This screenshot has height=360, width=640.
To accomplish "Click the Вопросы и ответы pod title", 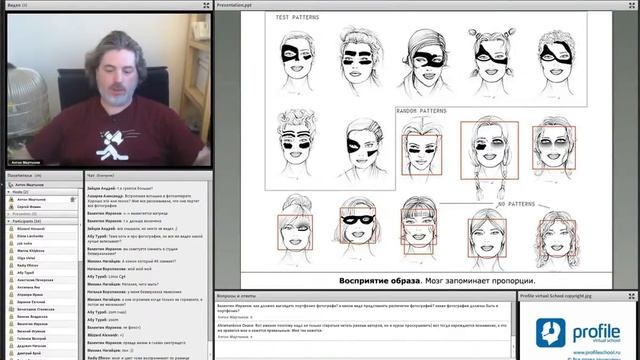I will tap(236, 296).
